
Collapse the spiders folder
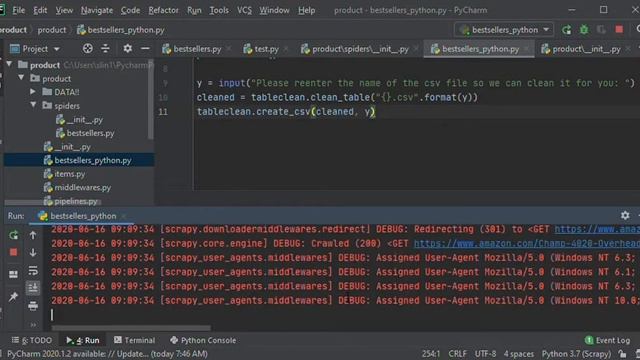tap(33, 105)
